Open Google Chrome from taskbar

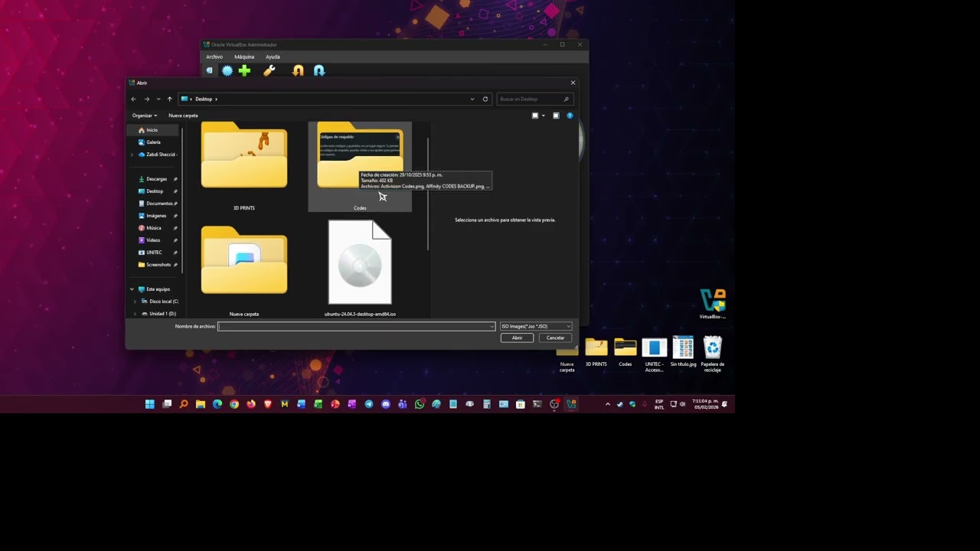(x=234, y=404)
